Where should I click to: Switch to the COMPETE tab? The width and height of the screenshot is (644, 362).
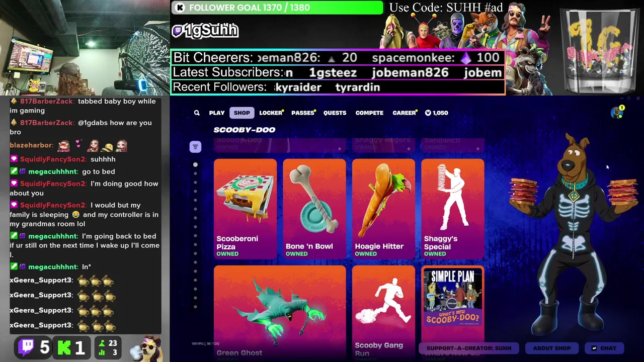[x=369, y=113]
